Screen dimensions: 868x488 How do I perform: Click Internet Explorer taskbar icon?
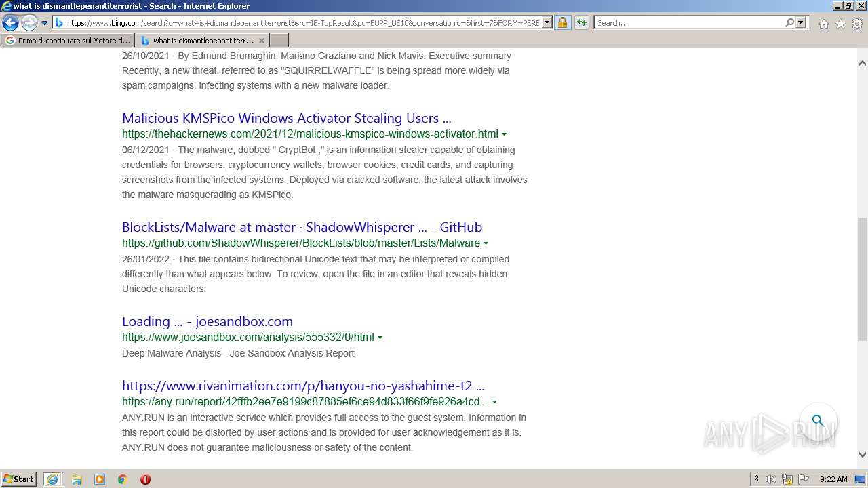52,479
